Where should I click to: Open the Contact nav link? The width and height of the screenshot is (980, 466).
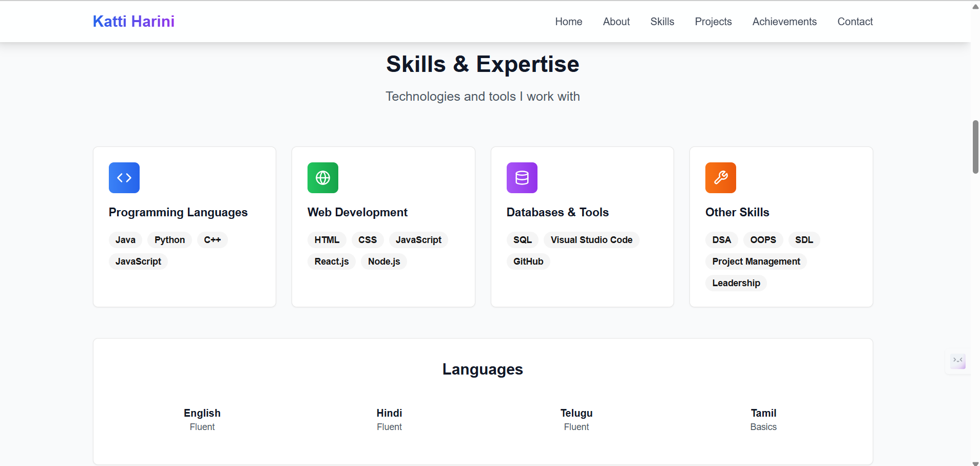[855, 22]
